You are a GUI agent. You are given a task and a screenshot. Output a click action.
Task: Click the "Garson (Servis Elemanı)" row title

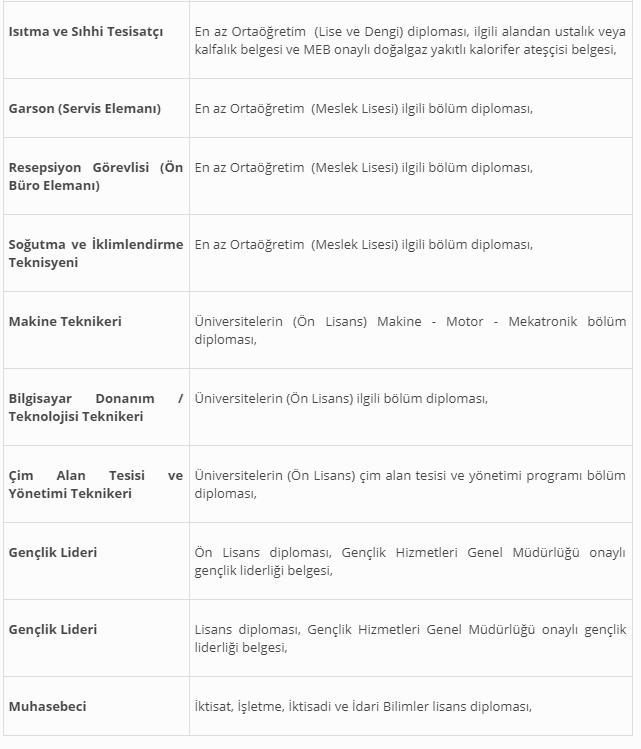[85, 108]
